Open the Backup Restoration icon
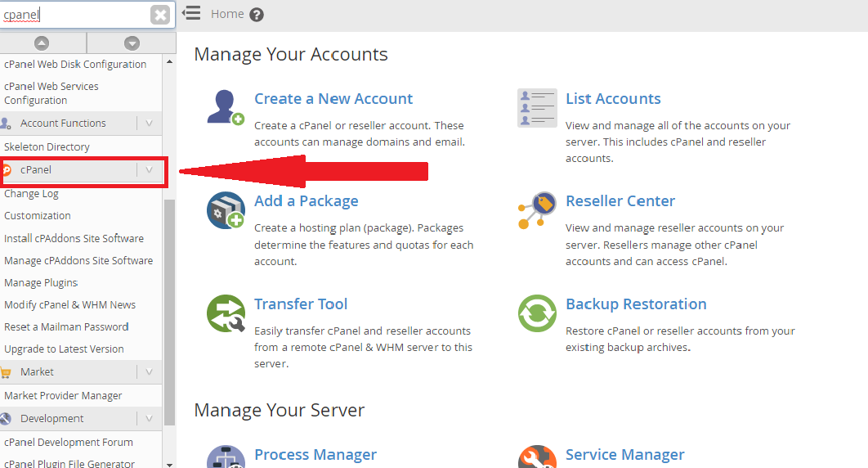 (x=537, y=313)
